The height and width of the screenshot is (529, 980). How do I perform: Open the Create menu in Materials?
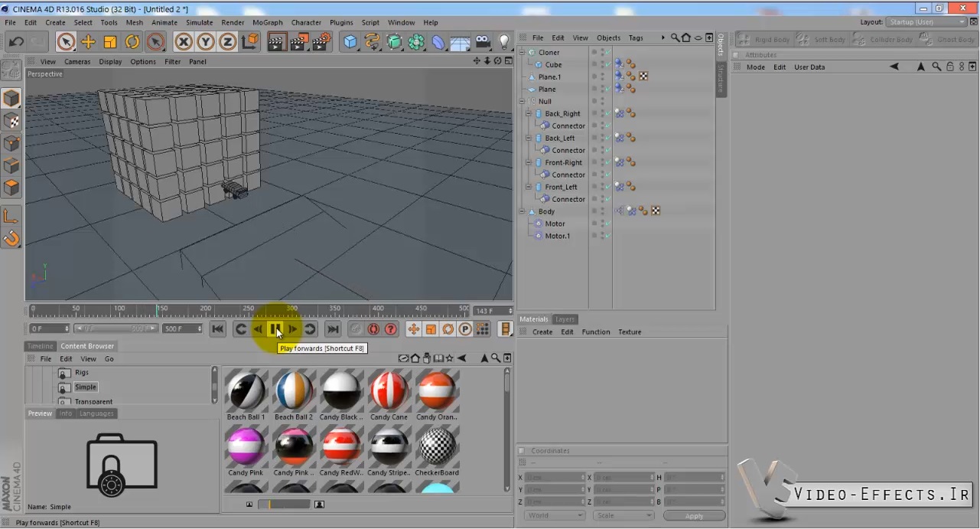tap(542, 332)
